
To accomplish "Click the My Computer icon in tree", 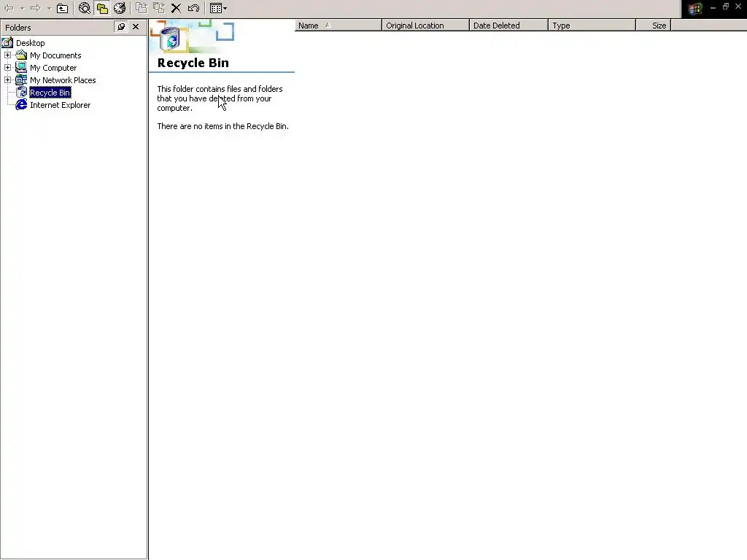I will (21, 68).
